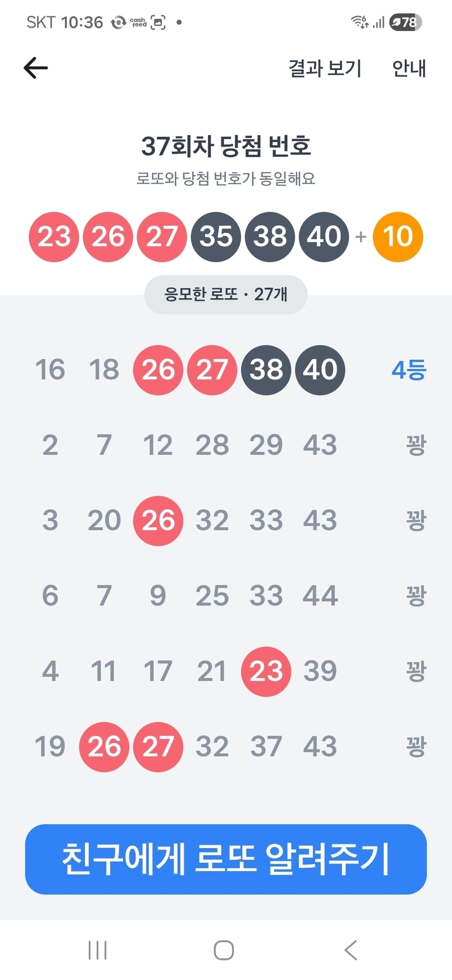The image size is (452, 980).
Task: Tap matched ball 26 in third ticket
Action: (x=158, y=521)
